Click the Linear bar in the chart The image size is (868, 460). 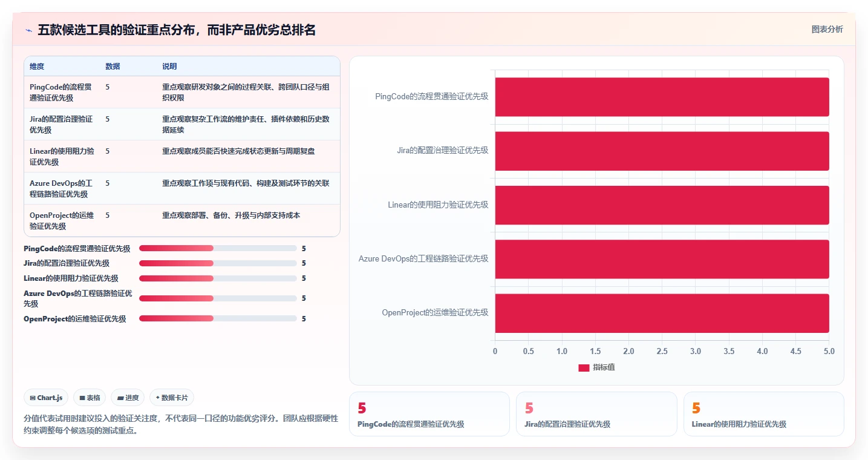[x=662, y=205]
